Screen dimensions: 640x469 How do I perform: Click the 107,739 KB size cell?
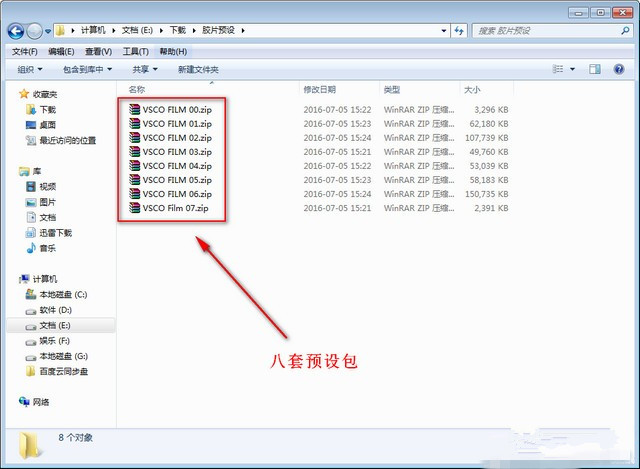point(487,138)
